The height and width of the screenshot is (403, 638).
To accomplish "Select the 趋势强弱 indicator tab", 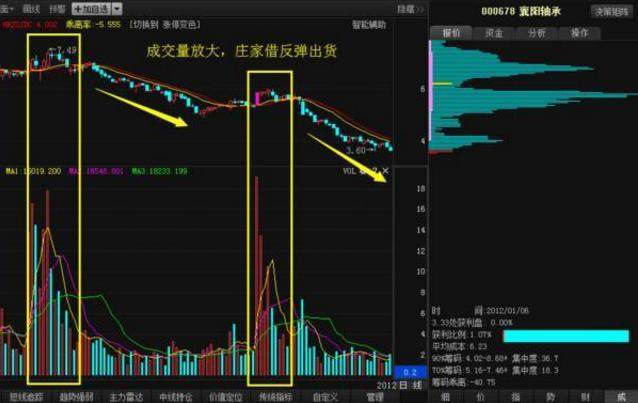I will click(73, 396).
